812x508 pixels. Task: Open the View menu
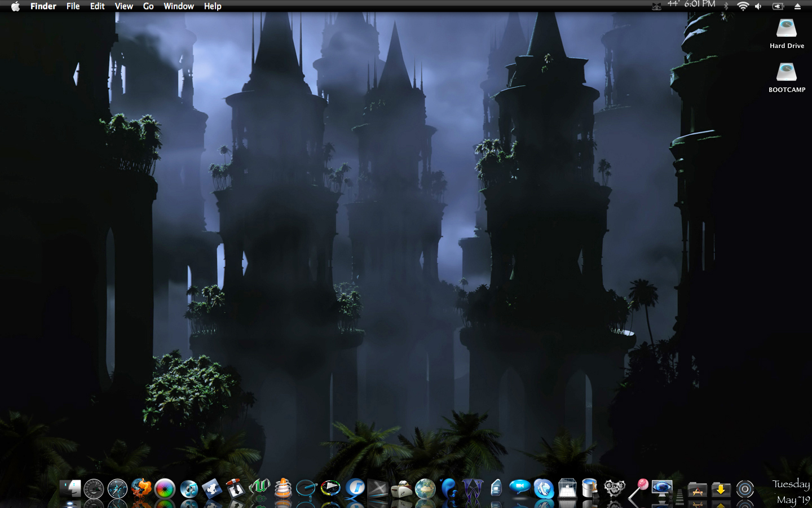[124, 6]
